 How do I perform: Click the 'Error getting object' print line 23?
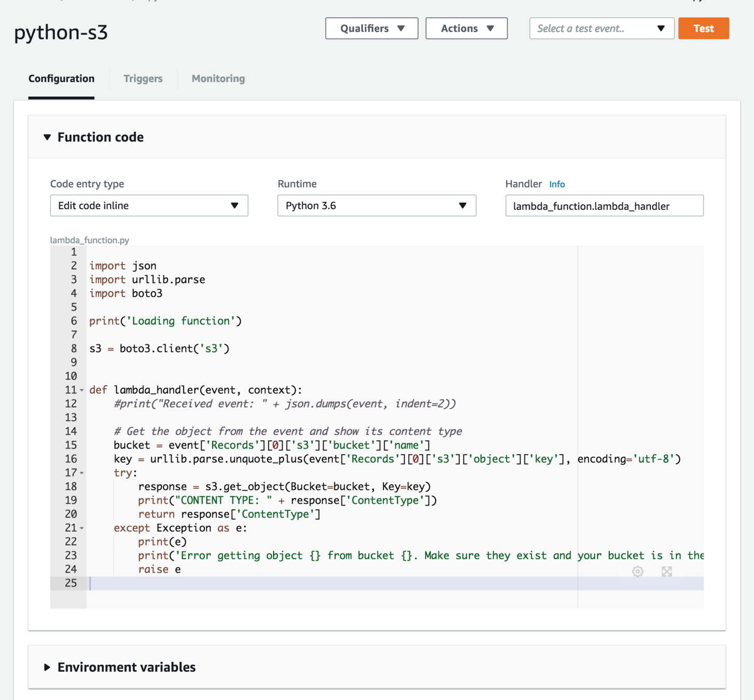(x=421, y=556)
